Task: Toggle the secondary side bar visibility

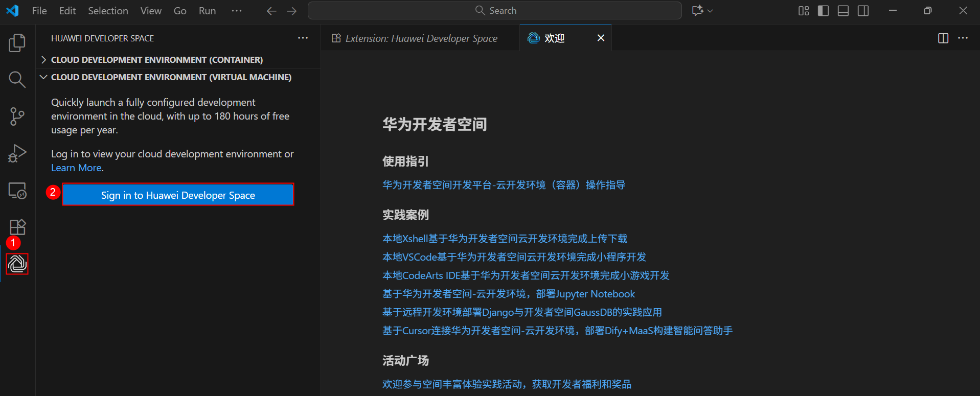Action: click(x=863, y=11)
